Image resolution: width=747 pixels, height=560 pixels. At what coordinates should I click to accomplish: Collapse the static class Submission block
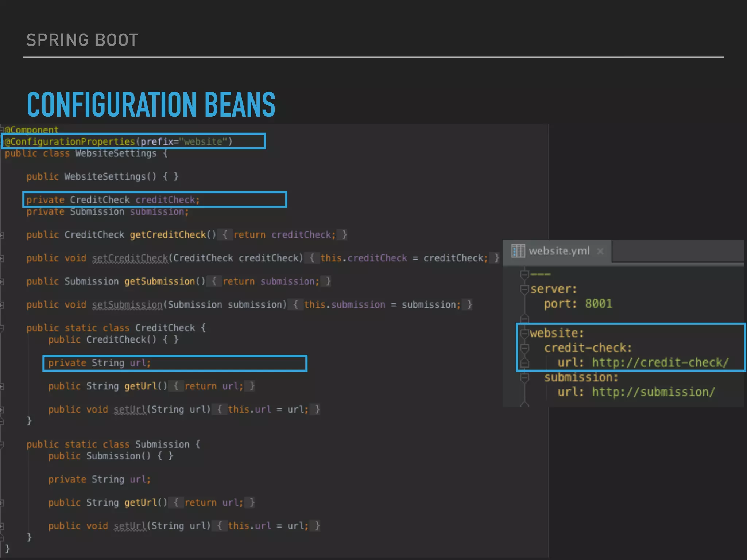[2, 445]
